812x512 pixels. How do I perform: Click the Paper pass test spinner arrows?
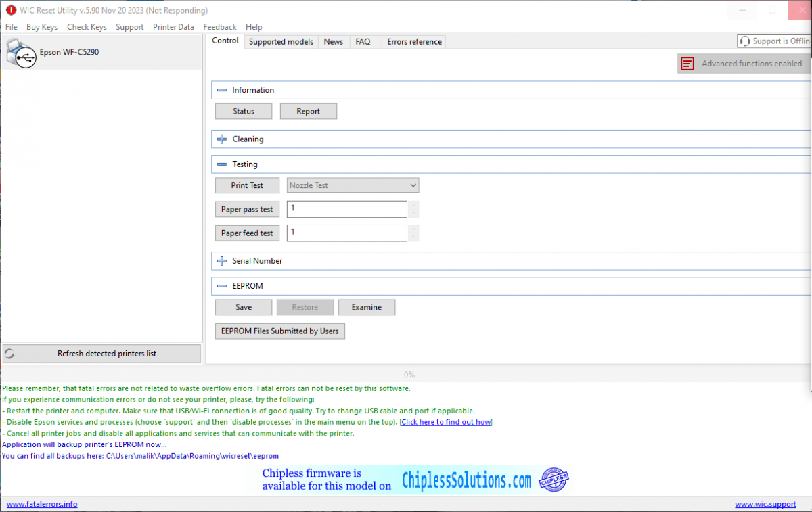pyautogui.click(x=414, y=210)
